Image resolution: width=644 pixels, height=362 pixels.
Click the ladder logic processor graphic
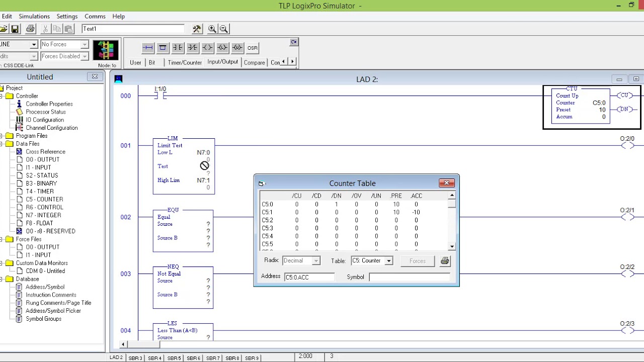pos(106,50)
